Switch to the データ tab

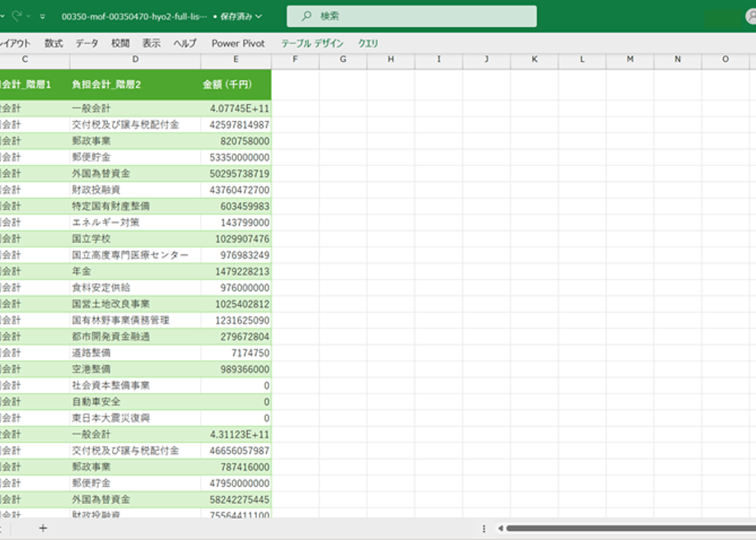tap(87, 43)
